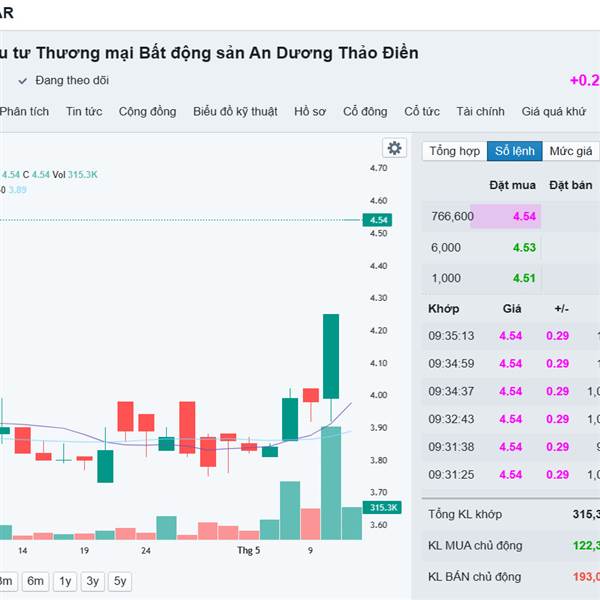The image size is (600, 600).
Task: Select matched trade at 09:34:37
Action: 511,391
